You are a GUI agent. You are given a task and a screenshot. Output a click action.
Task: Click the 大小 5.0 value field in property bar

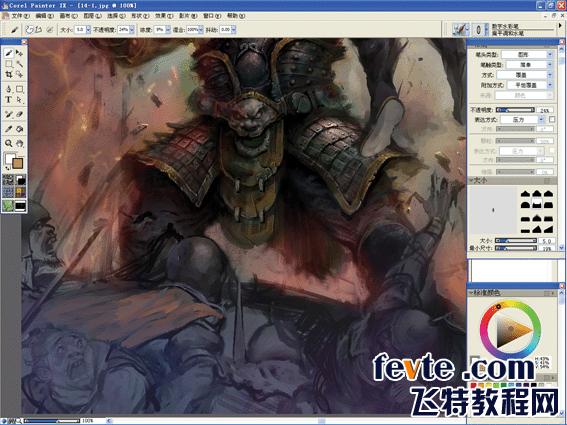click(80, 30)
